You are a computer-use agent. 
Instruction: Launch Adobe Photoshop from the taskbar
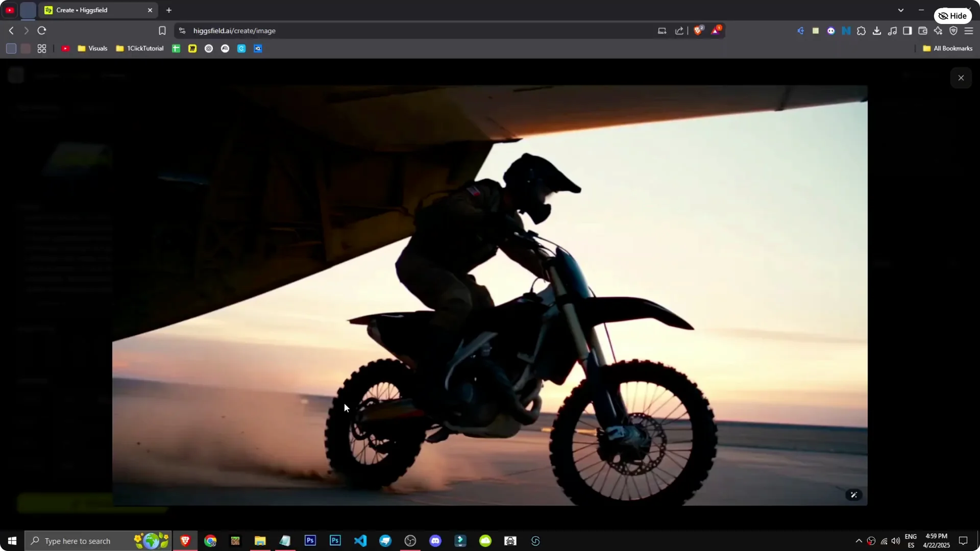point(310,540)
